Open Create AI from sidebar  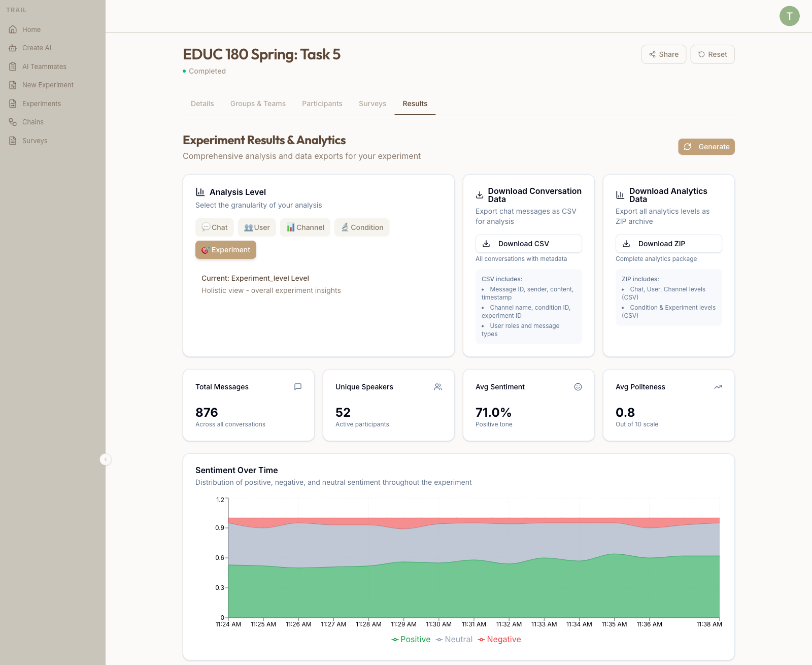pyautogui.click(x=37, y=48)
